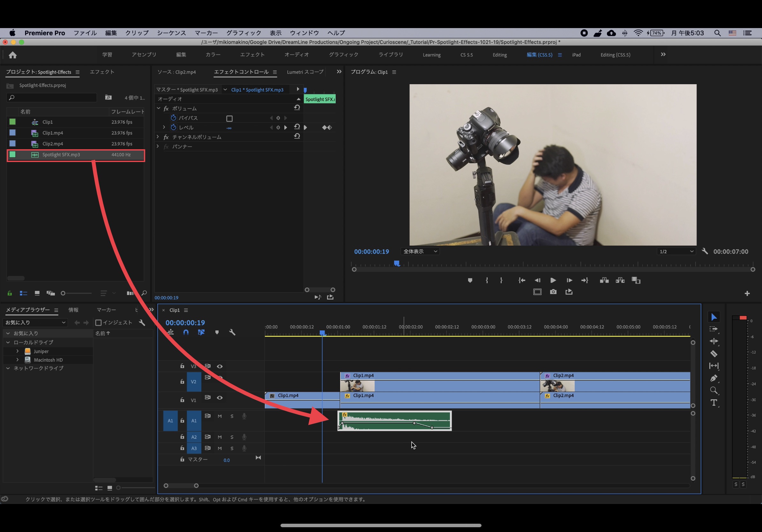The image size is (762, 532).
Task: Switch to カラー workspace
Action: (x=213, y=55)
